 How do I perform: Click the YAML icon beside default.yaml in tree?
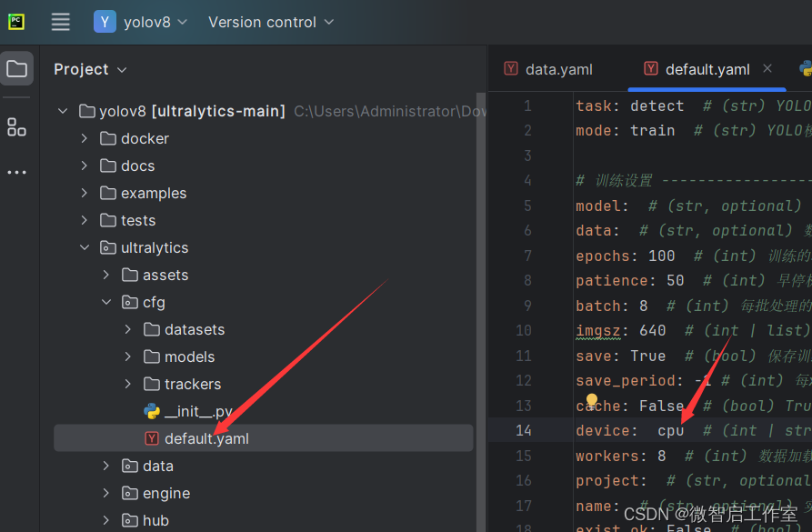click(152, 438)
